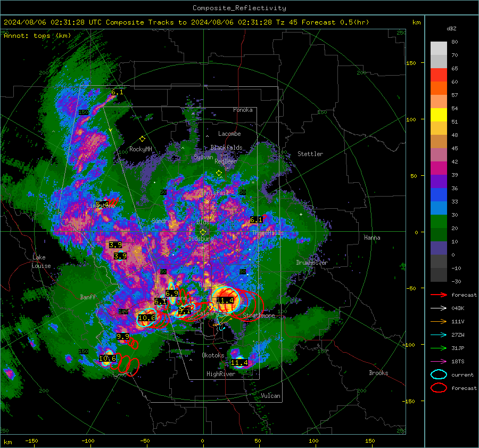This screenshot has height=448, width=479.
Task: Click the Innisfail city label
Action: 216,193
